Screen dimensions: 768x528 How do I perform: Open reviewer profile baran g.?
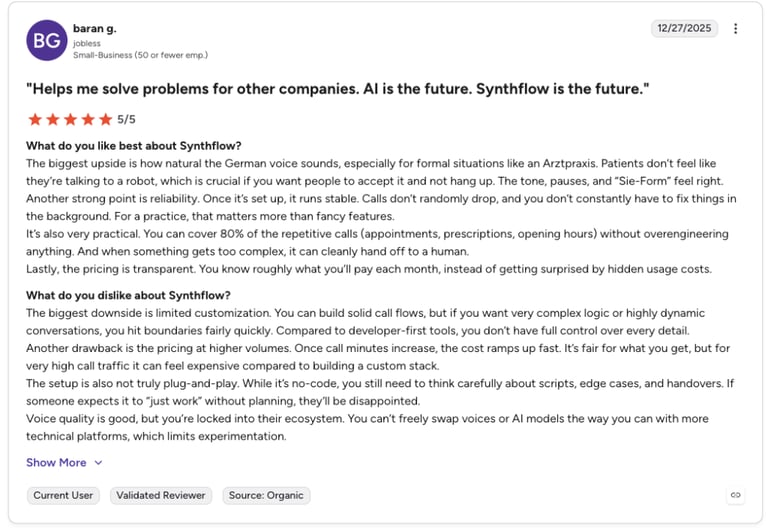95,28
